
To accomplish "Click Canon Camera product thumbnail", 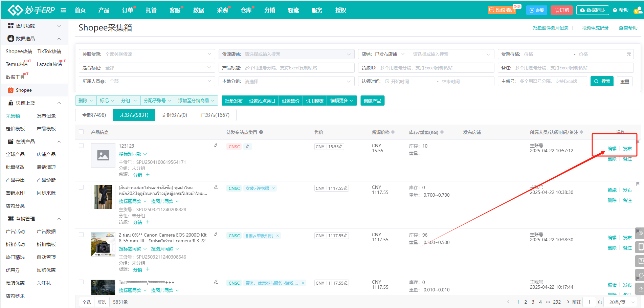I will point(103,244).
